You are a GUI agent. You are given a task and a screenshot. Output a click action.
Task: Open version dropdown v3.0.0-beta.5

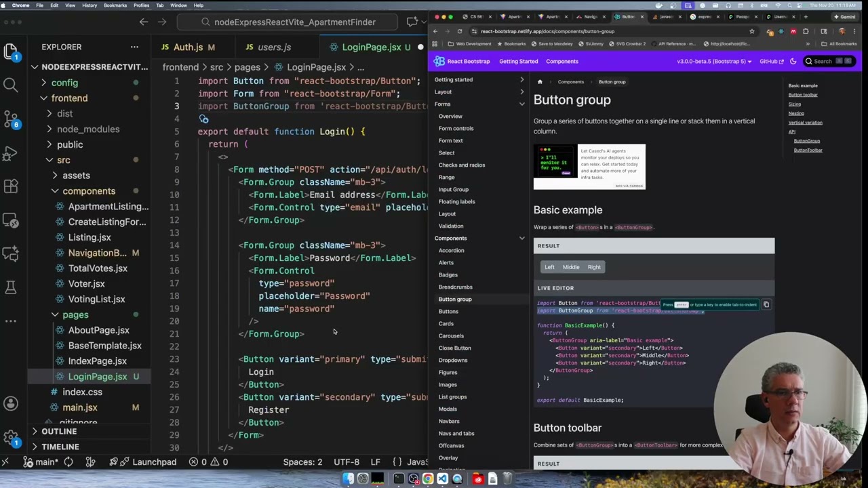(714, 62)
